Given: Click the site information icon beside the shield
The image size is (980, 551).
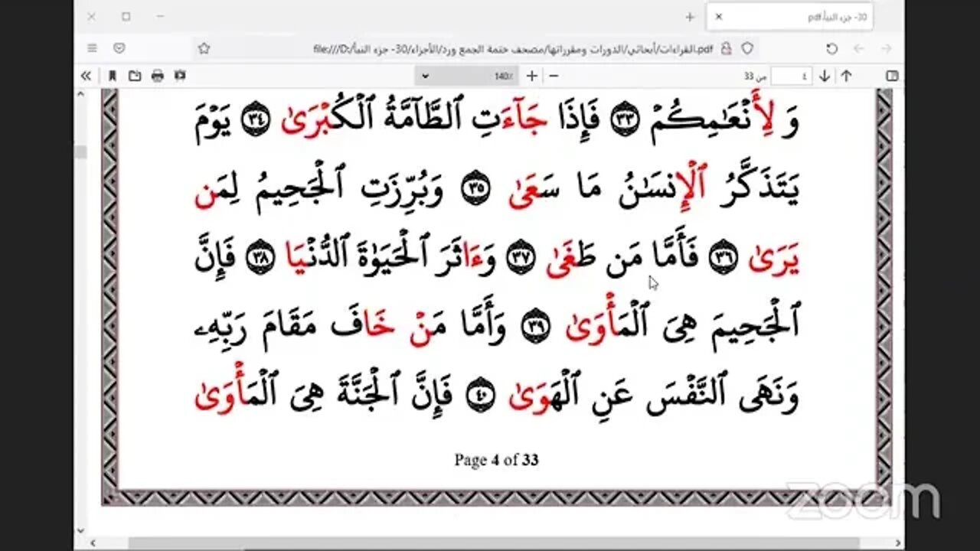Looking at the screenshot, I should pyautogui.click(x=727, y=48).
